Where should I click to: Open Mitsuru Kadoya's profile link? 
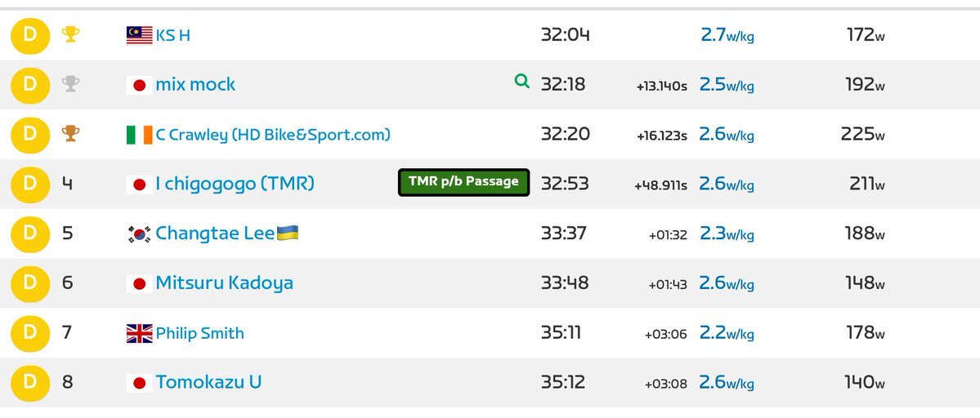[x=225, y=283]
